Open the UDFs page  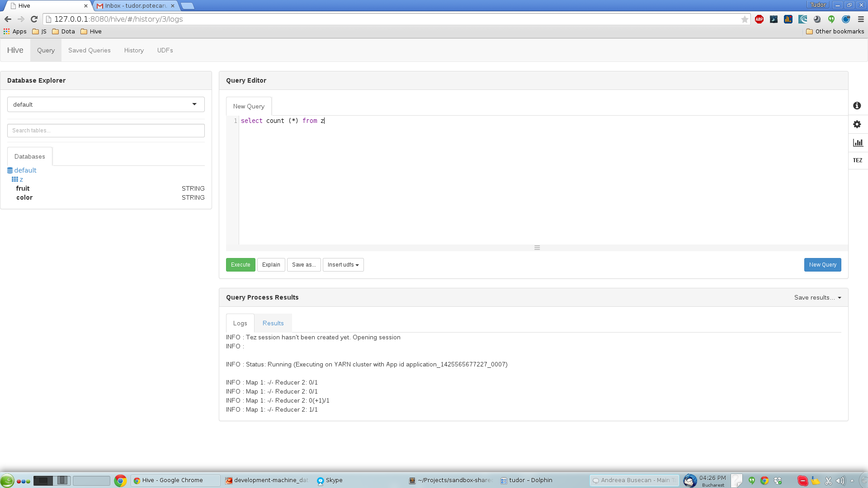coord(165,50)
